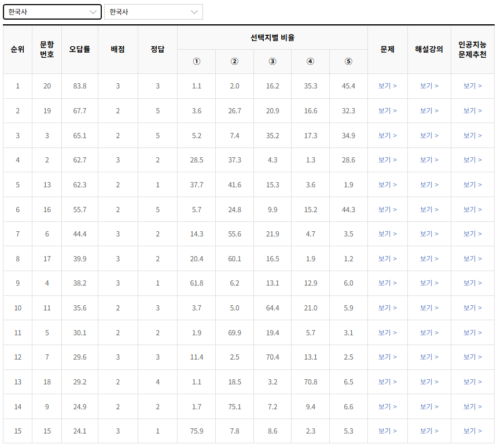The width and height of the screenshot is (497, 448).
Task: View the 문제 for question 6
Action: click(388, 234)
